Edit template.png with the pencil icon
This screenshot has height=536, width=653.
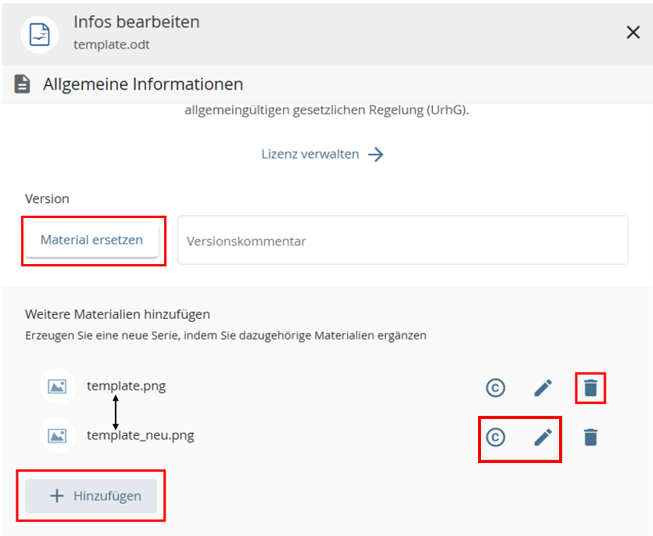pyautogui.click(x=543, y=387)
